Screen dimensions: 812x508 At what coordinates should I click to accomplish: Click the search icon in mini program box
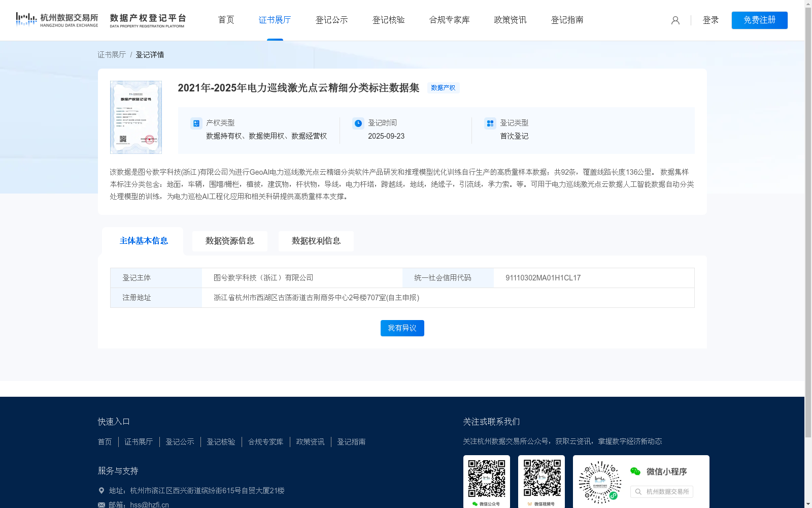pyautogui.click(x=638, y=492)
